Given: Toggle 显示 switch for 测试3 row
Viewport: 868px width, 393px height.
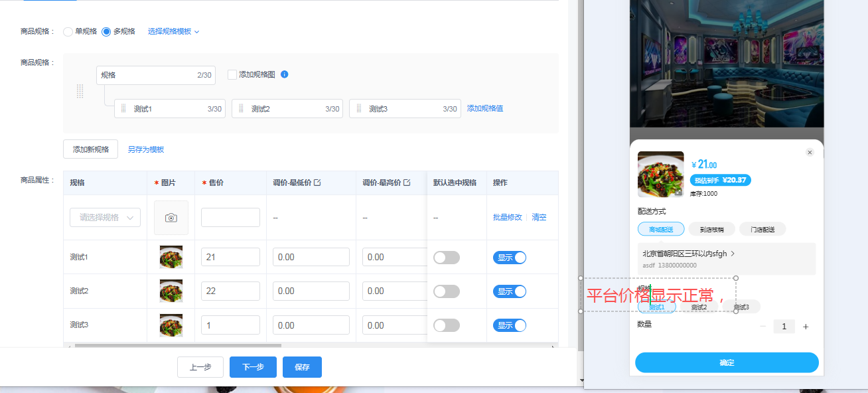Looking at the screenshot, I should click(x=510, y=325).
